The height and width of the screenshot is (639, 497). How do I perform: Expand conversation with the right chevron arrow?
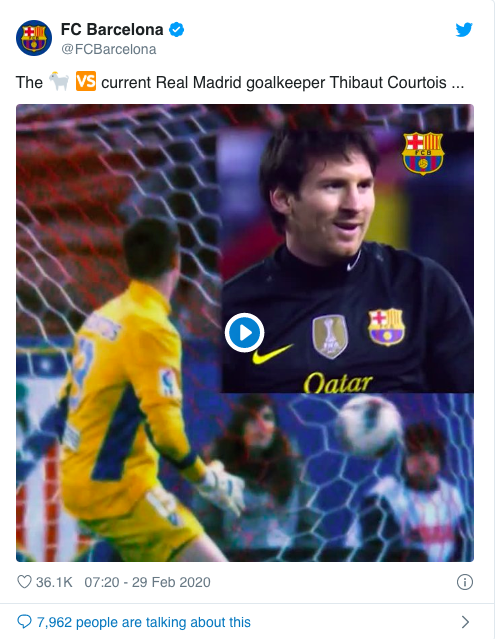(465, 622)
